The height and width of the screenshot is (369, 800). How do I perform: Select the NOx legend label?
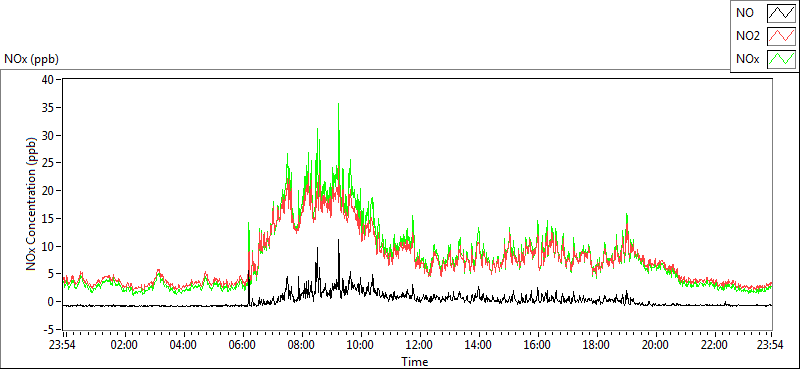point(747,60)
